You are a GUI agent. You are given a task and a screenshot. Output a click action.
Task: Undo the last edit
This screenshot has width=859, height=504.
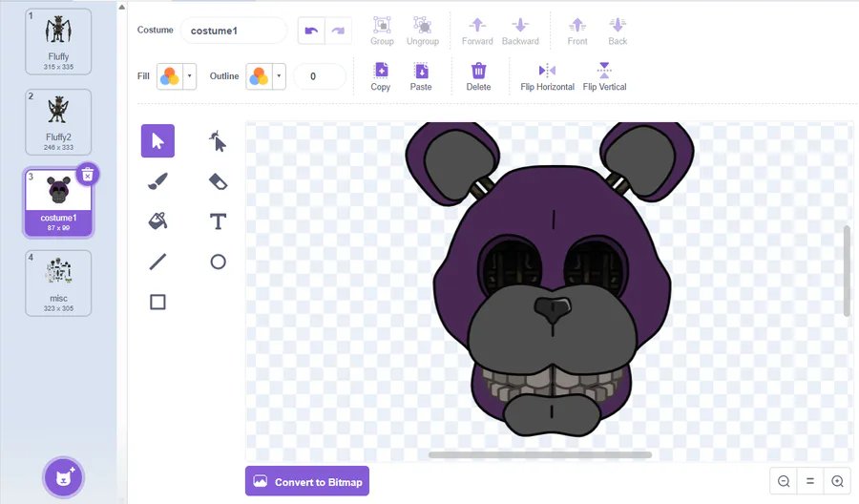[x=311, y=31]
